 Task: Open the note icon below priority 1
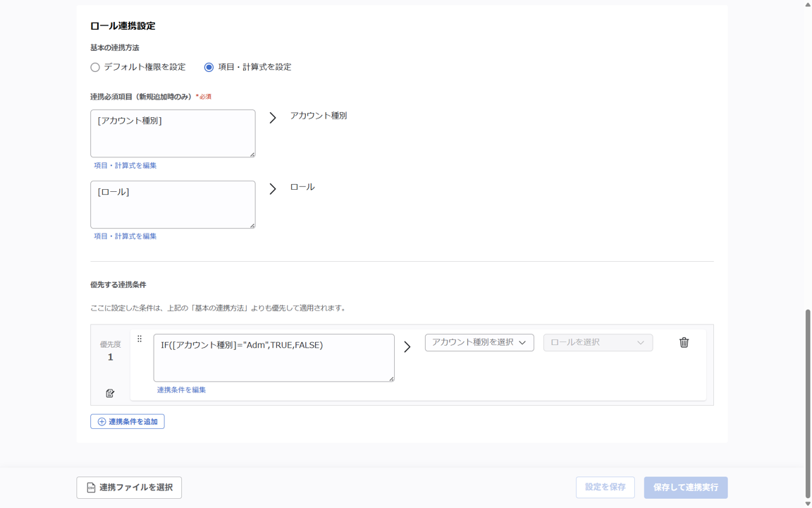pos(110,393)
